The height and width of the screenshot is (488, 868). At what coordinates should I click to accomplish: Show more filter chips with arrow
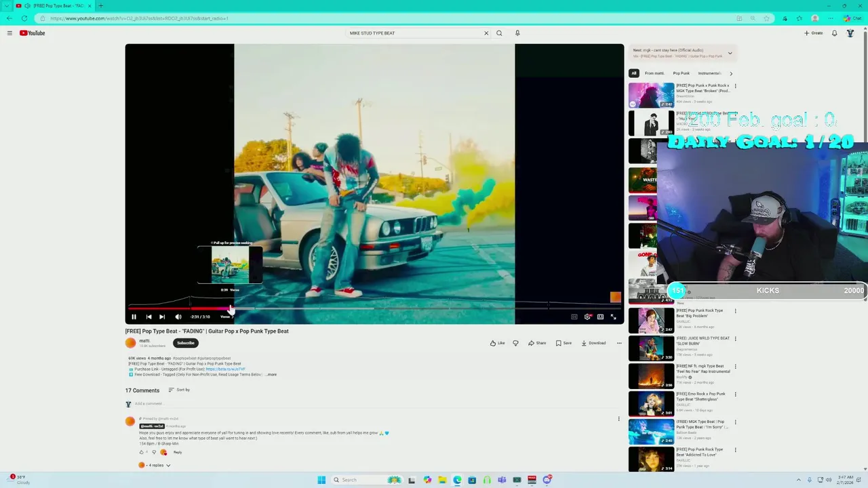(730, 73)
